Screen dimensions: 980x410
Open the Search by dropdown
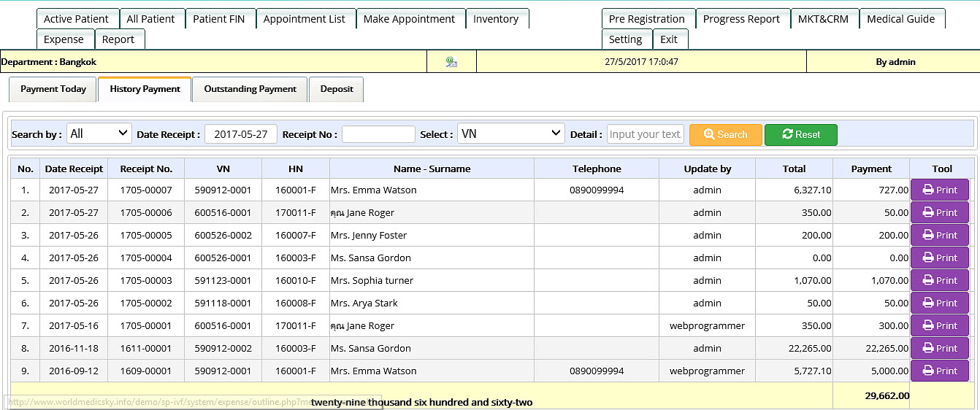click(99, 134)
